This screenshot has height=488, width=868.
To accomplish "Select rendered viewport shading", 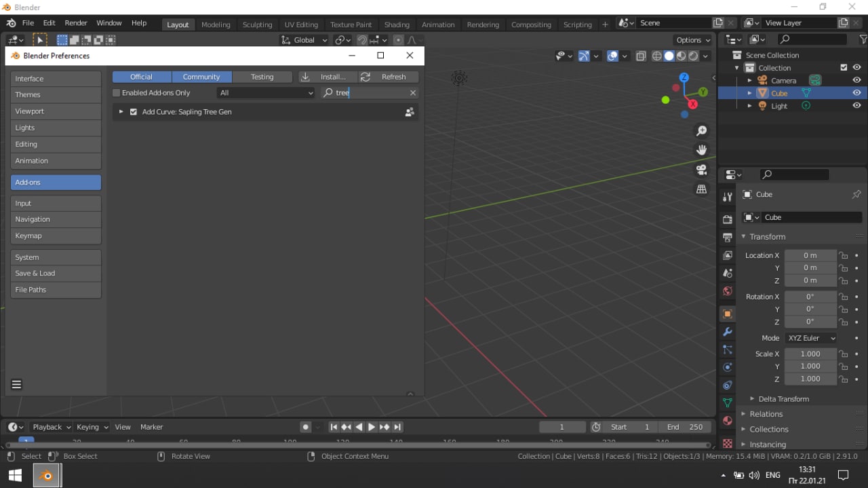I will [694, 56].
